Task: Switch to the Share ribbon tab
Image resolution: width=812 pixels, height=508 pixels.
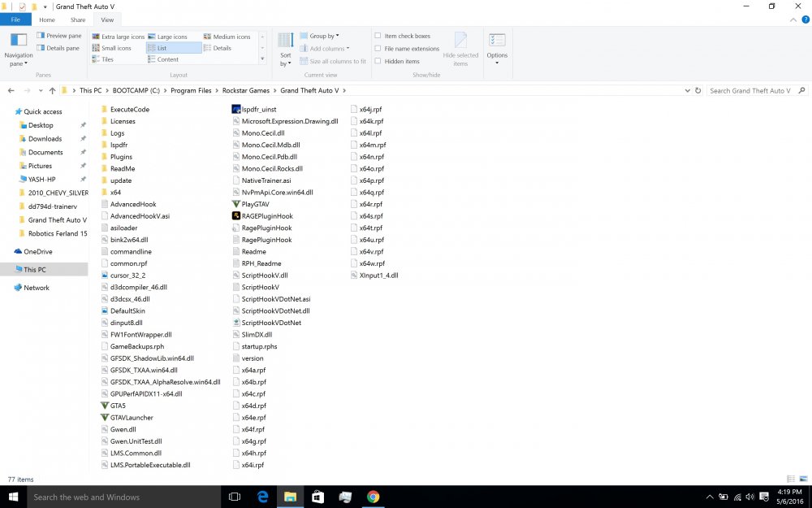Action: coord(78,20)
